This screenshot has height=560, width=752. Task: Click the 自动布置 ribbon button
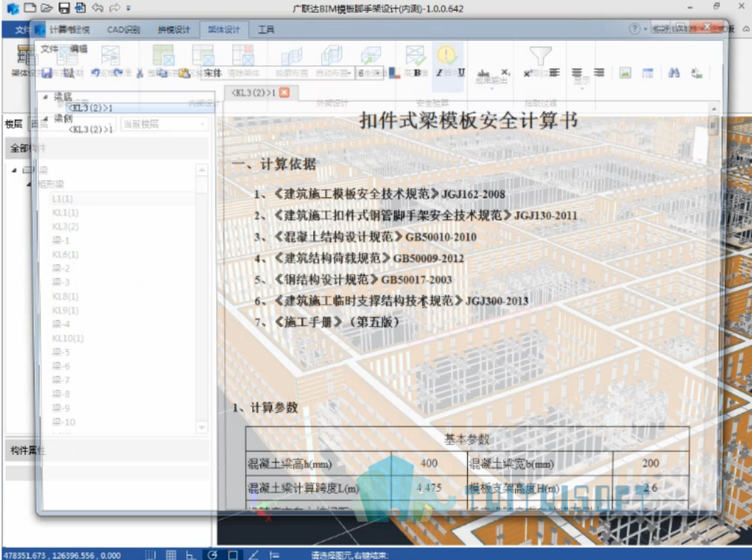[333, 60]
